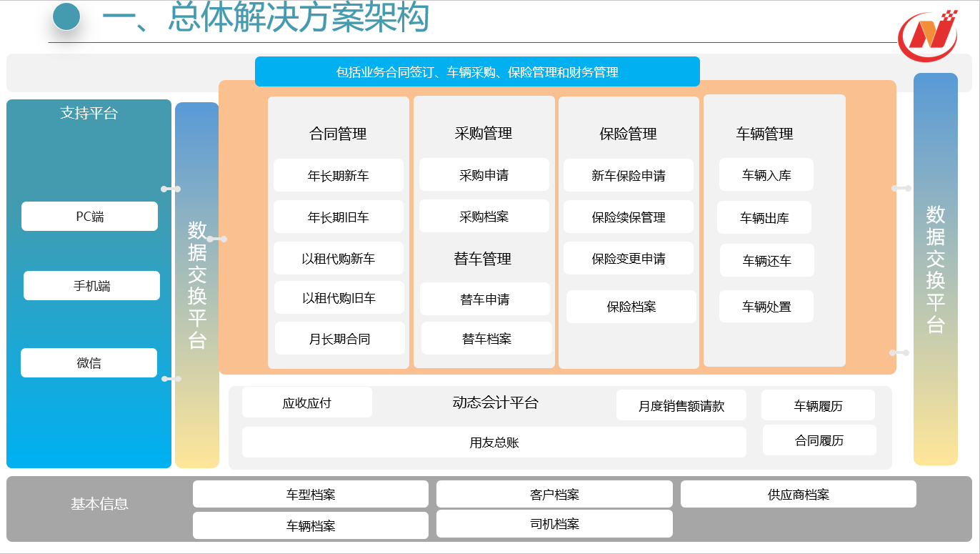Select the 应收应付 box
The image size is (980, 554).
pos(307,402)
